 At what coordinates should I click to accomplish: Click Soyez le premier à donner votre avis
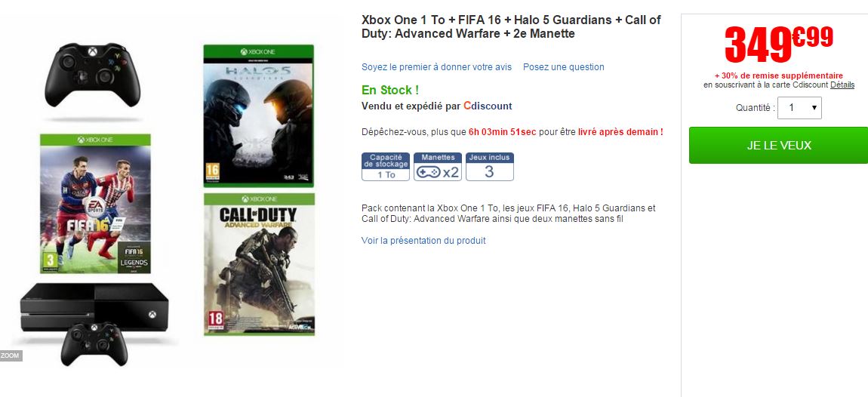click(x=437, y=67)
